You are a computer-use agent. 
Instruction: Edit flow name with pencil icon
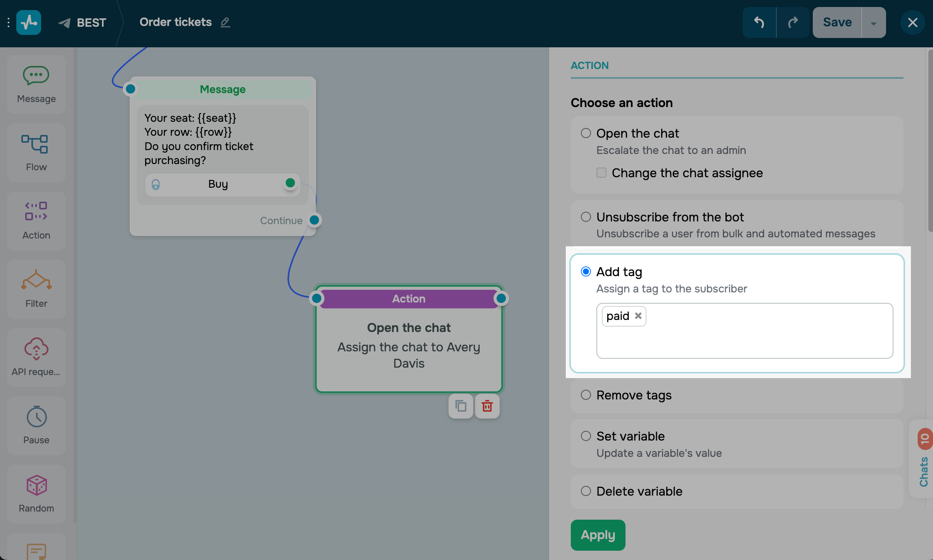click(x=225, y=22)
